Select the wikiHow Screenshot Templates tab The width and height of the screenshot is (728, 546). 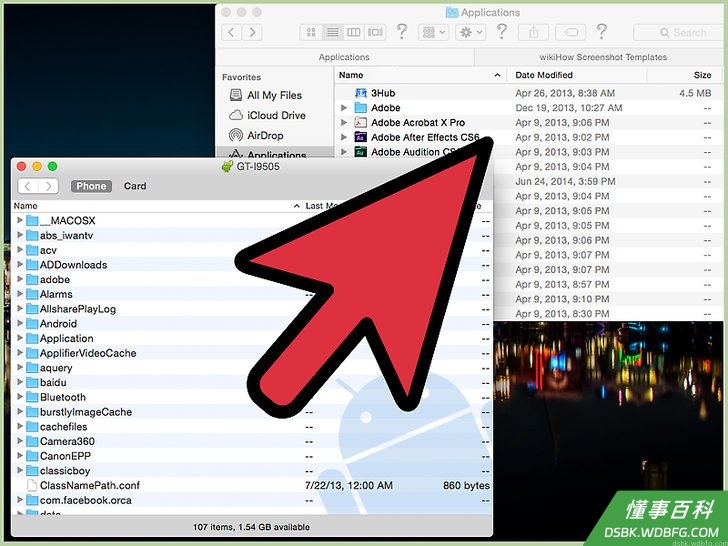click(603, 57)
